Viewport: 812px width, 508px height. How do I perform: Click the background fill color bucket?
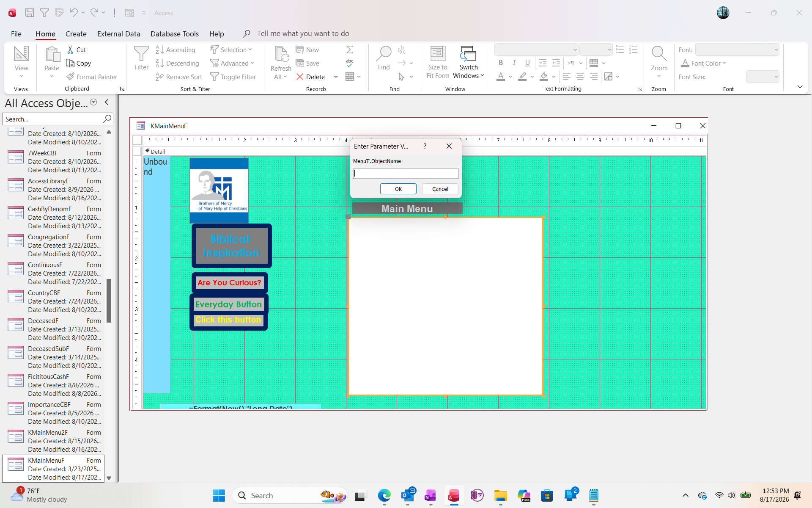tap(544, 77)
